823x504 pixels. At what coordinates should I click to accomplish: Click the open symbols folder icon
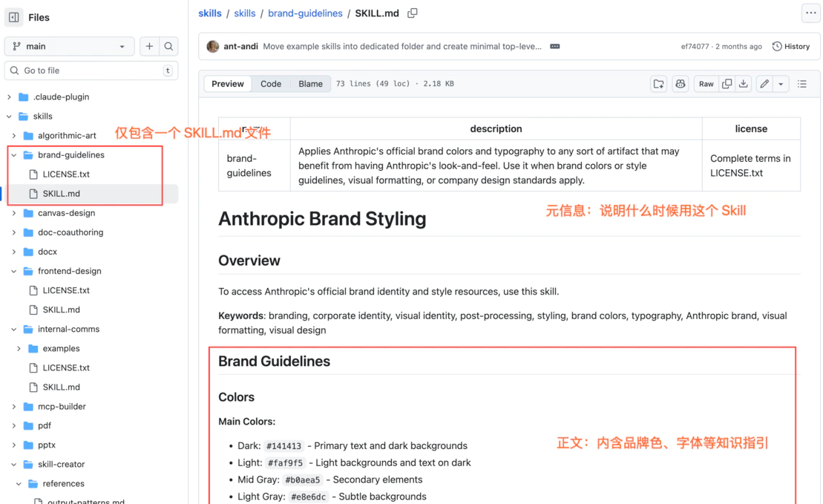[x=659, y=84]
